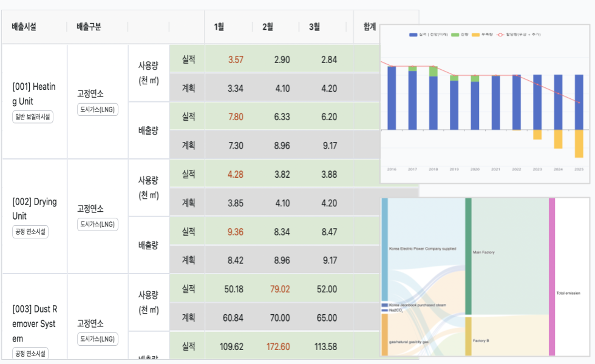595x364 pixels.
Task: Click the 8.34 emission cell
Action: point(282,232)
